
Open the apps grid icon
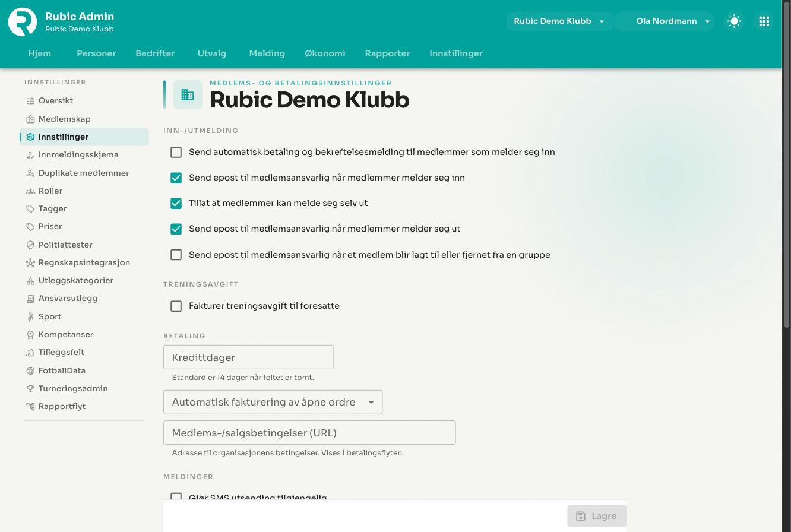coord(764,21)
